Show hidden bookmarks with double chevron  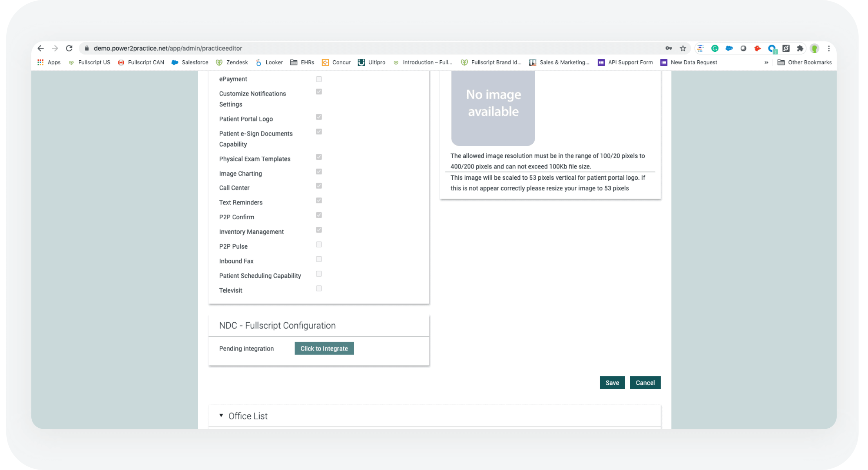point(766,62)
